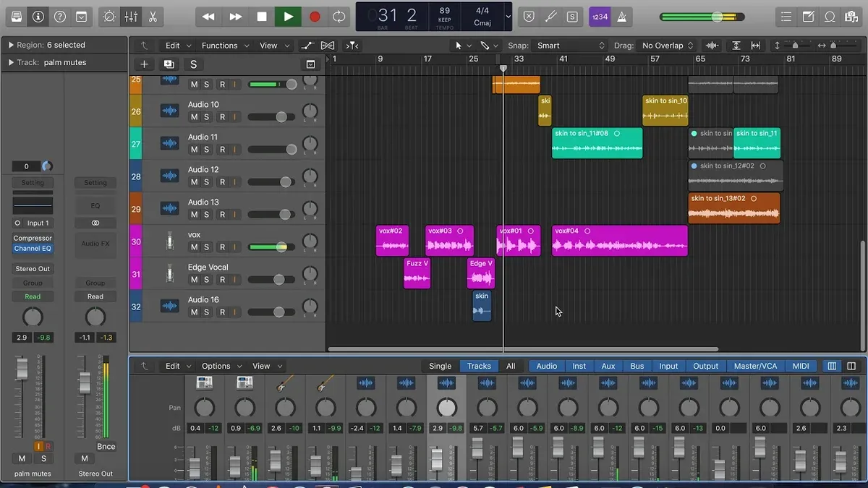
Task: Open the Tracks area Edit menu
Action: tap(176, 46)
